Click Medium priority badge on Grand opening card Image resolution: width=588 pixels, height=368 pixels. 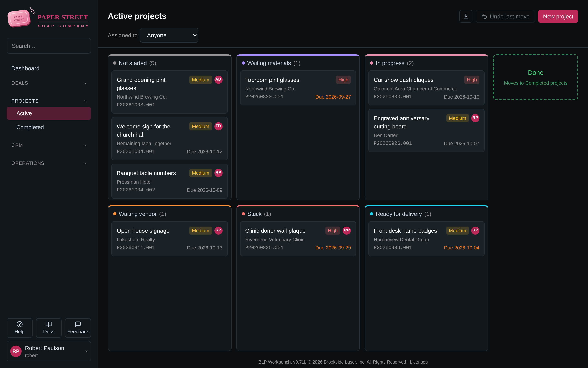click(x=200, y=80)
